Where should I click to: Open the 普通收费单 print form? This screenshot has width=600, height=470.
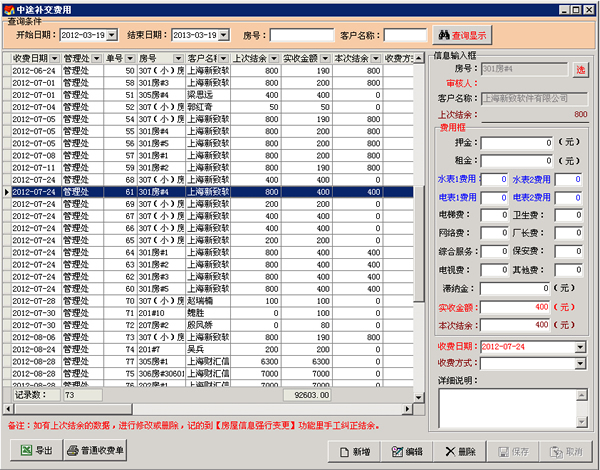(x=97, y=451)
